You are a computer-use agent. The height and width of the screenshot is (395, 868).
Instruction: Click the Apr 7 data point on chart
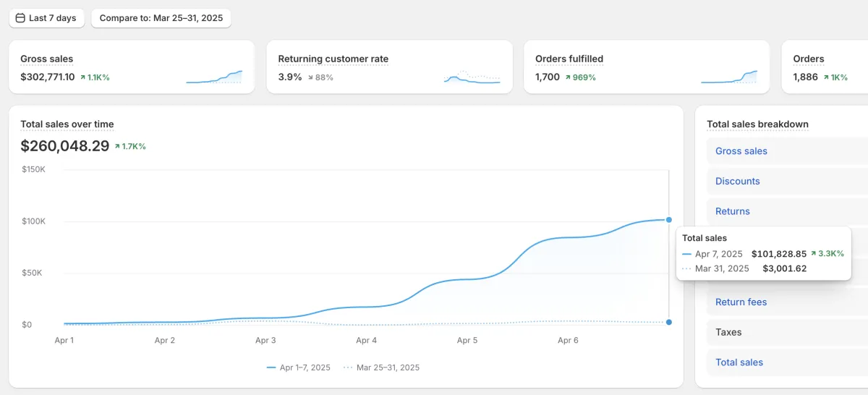[x=669, y=219]
